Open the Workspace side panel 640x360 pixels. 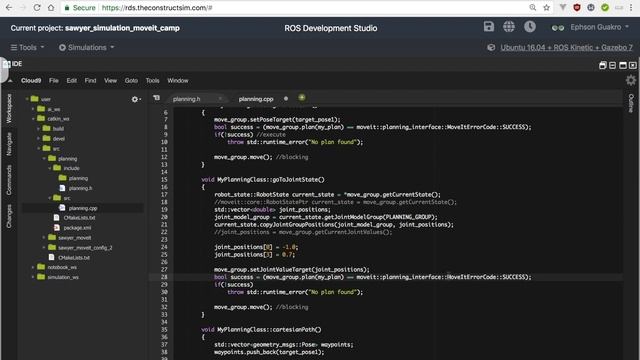point(9,108)
